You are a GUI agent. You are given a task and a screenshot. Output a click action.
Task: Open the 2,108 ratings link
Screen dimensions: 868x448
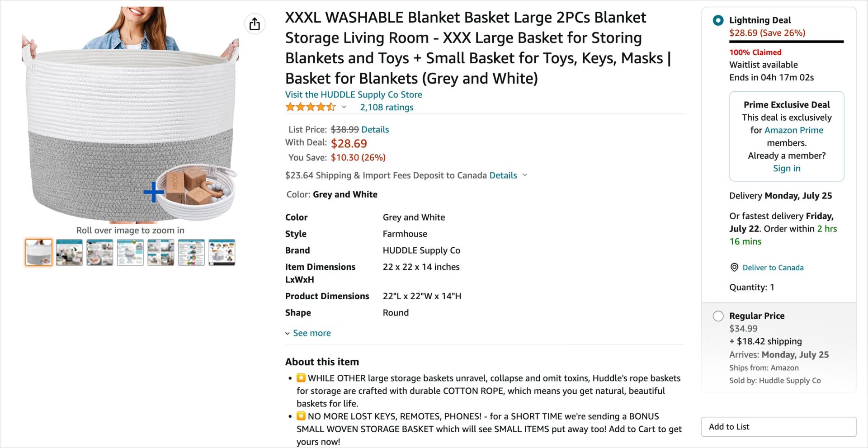[x=387, y=107]
